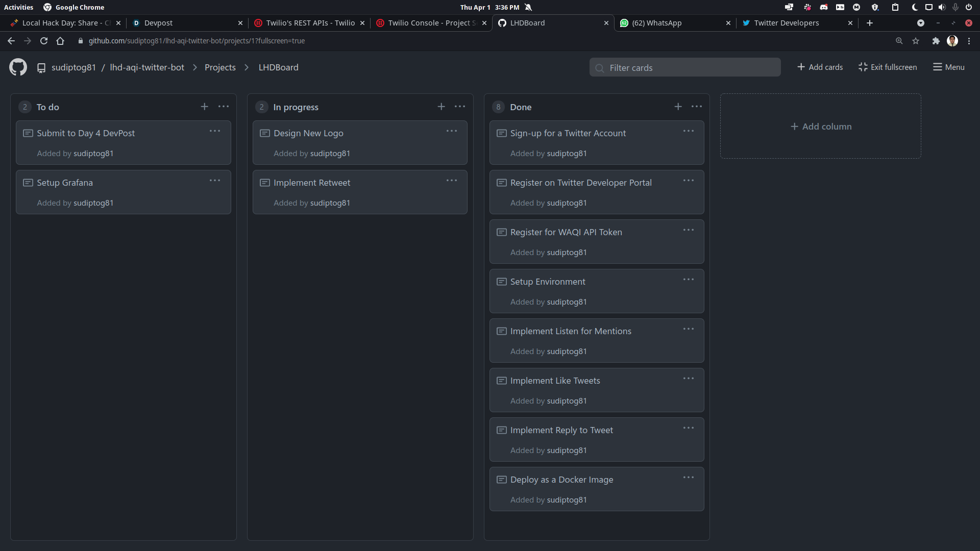Reload the page
Image resolution: width=980 pixels, height=551 pixels.
(44, 41)
